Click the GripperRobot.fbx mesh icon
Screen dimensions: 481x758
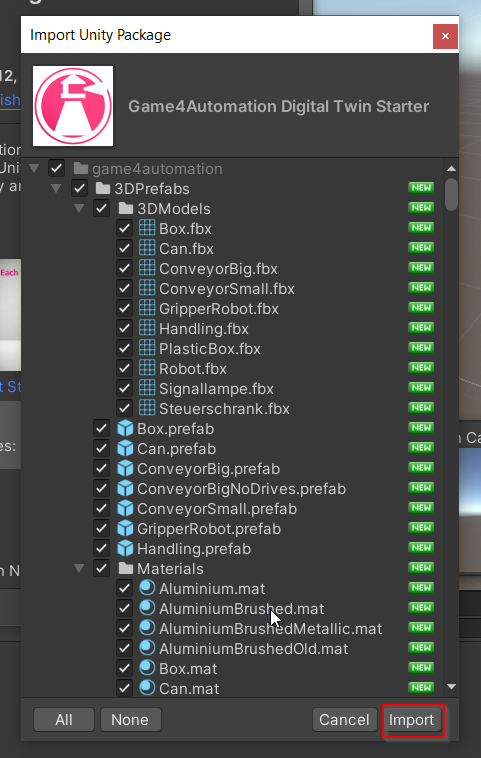click(147, 308)
